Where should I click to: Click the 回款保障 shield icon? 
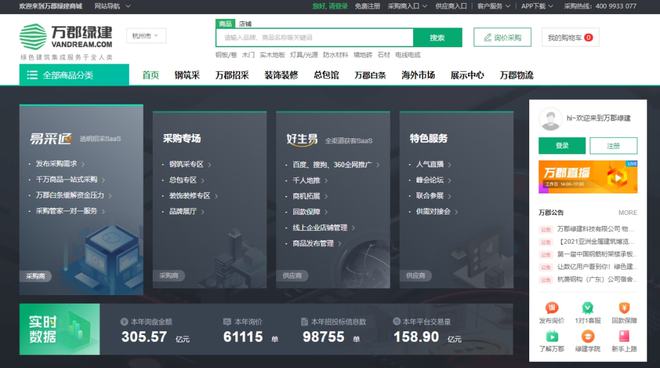[x=624, y=308]
